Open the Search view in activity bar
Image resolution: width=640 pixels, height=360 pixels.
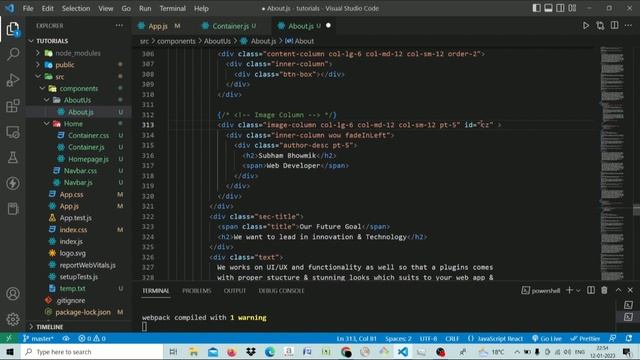coord(13,54)
